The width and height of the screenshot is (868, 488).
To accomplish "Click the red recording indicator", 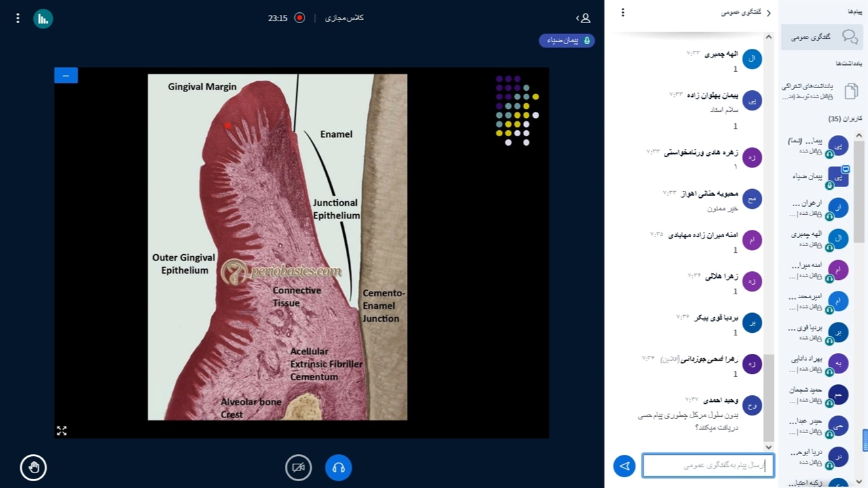I will click(x=300, y=18).
